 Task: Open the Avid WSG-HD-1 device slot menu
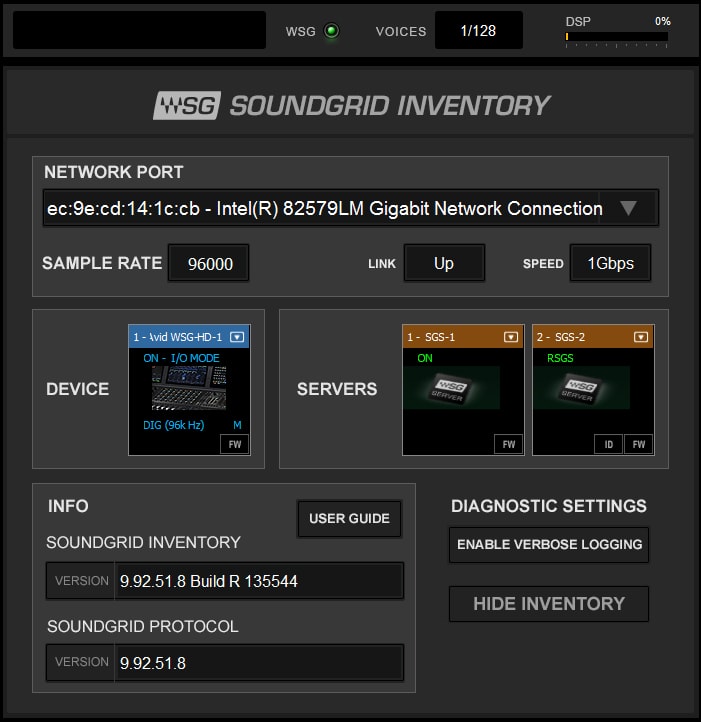pos(237,337)
